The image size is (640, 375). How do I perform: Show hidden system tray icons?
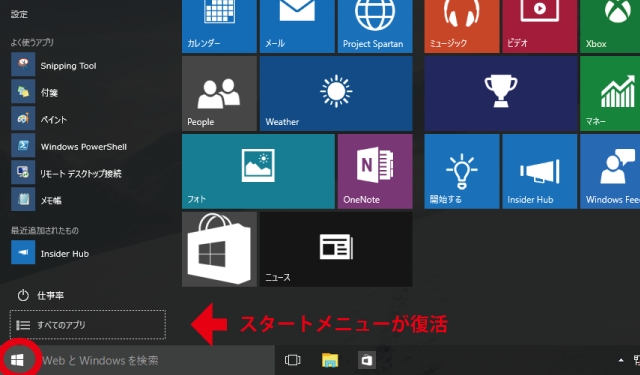coord(621,360)
